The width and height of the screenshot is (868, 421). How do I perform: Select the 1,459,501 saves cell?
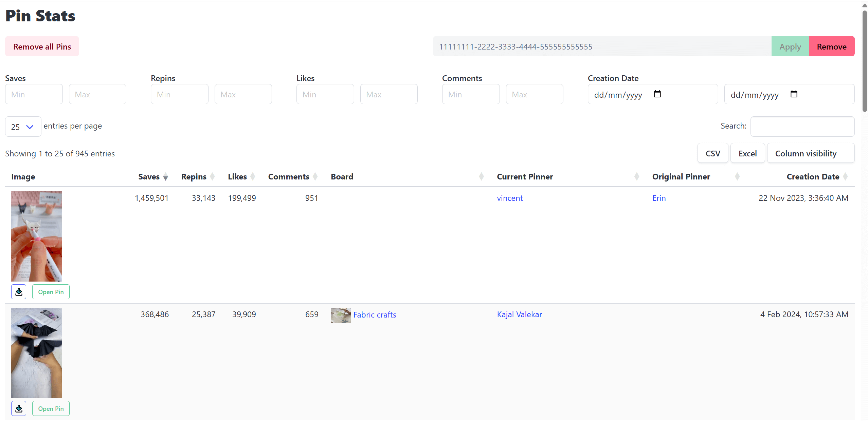(x=152, y=198)
